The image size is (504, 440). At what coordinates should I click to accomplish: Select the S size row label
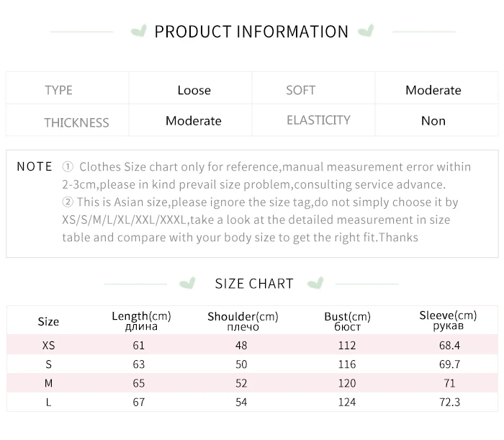pos(48,364)
